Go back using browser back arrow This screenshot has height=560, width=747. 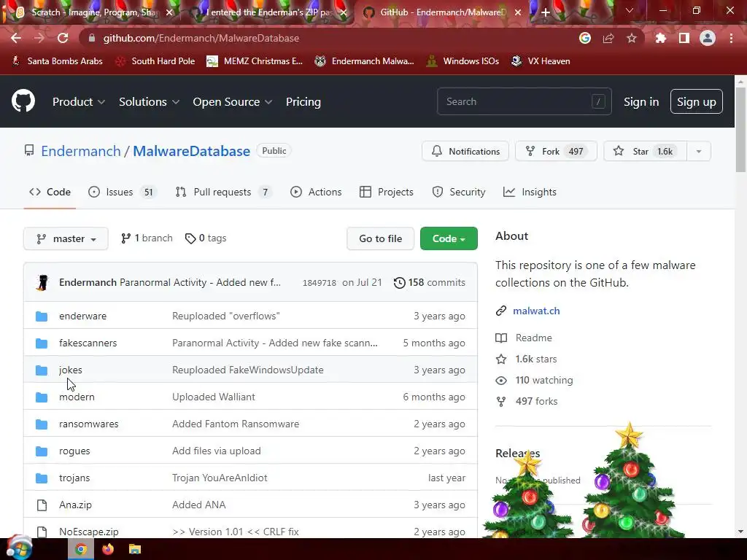point(16,38)
